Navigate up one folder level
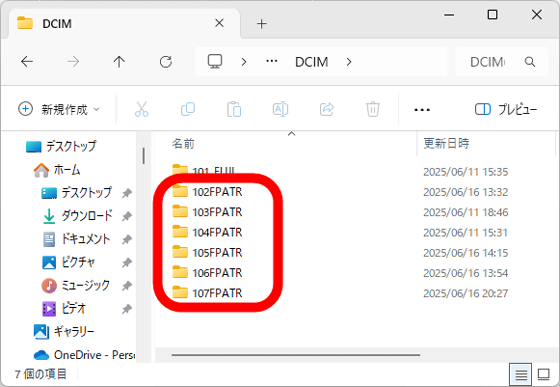The image size is (560, 387). click(x=119, y=62)
